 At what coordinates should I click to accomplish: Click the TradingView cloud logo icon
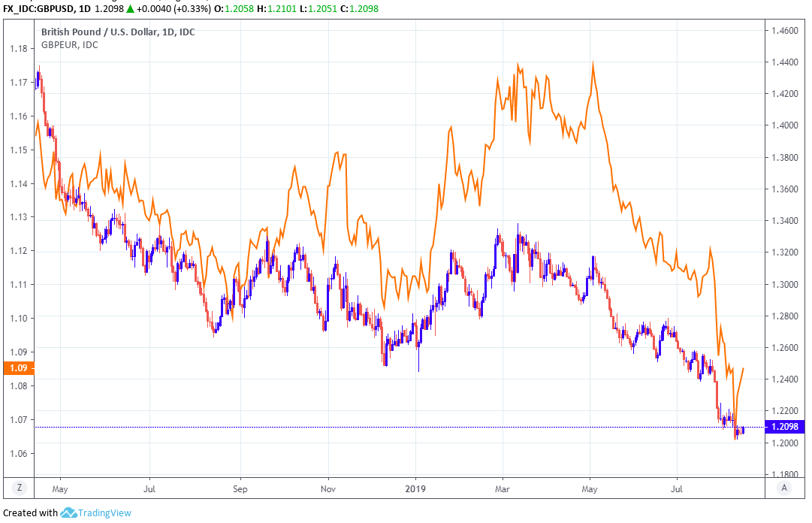pos(68,512)
